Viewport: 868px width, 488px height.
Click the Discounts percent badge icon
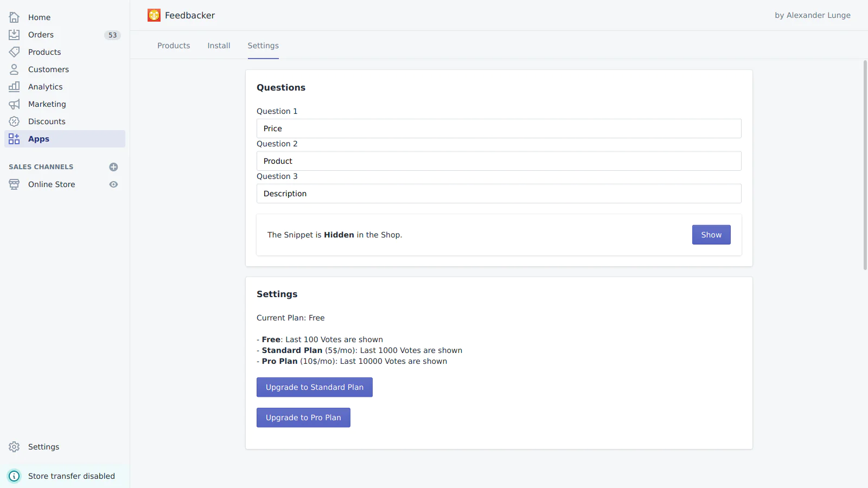14,121
